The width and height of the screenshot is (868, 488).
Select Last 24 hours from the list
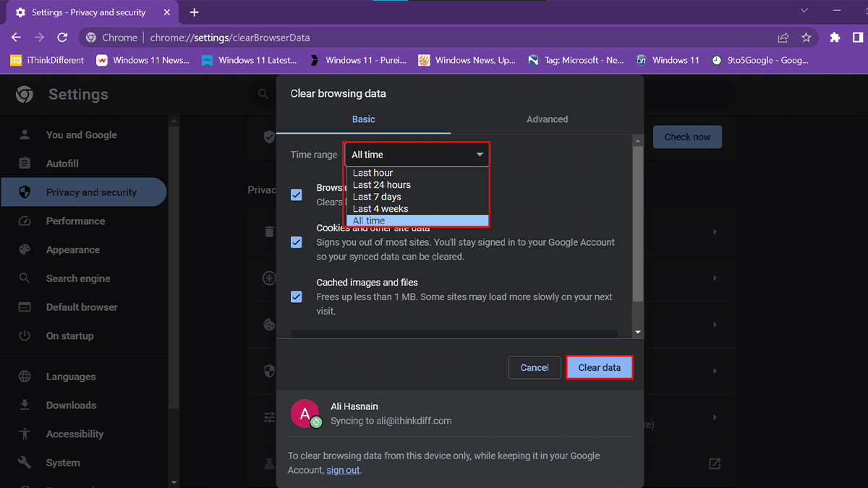[381, 185]
